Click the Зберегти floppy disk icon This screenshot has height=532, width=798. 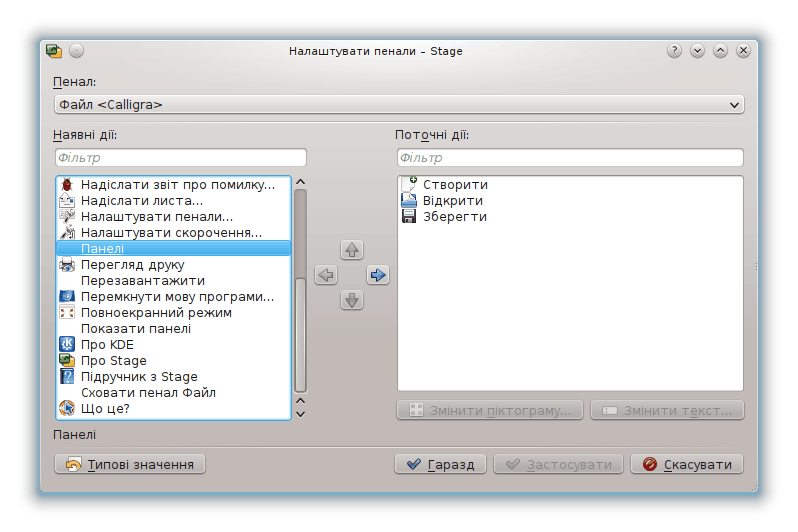409,217
